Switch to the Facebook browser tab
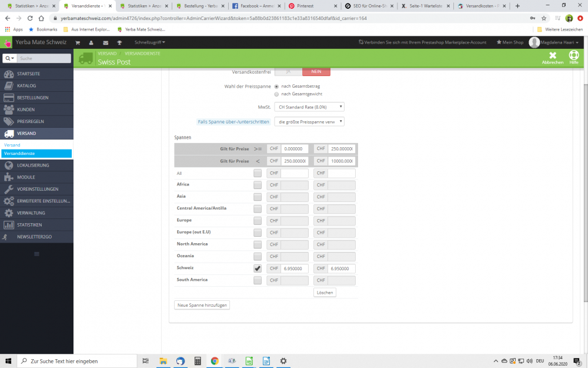This screenshot has height=368, width=588. pos(256,6)
